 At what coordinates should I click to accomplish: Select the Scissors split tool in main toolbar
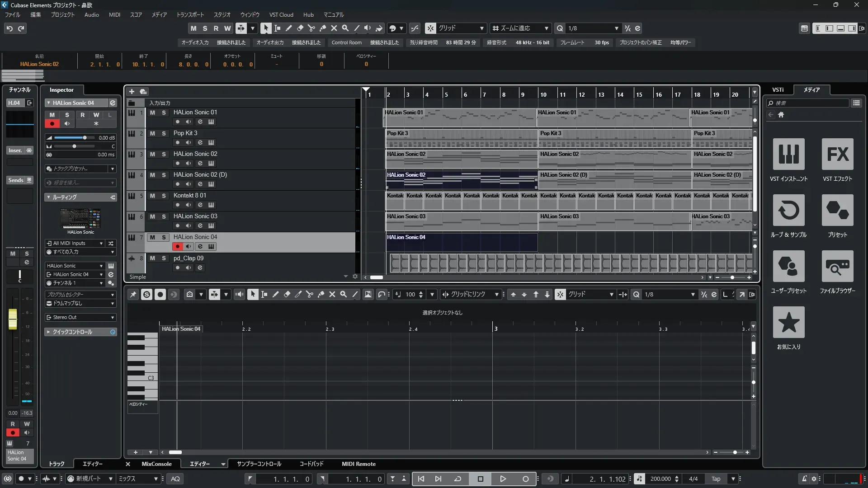click(311, 28)
